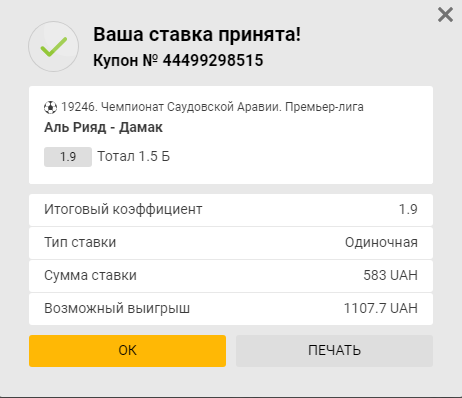The height and width of the screenshot is (398, 462).
Task: Select the Аль Рияд - Дамак match title
Action: pyautogui.click(x=103, y=127)
